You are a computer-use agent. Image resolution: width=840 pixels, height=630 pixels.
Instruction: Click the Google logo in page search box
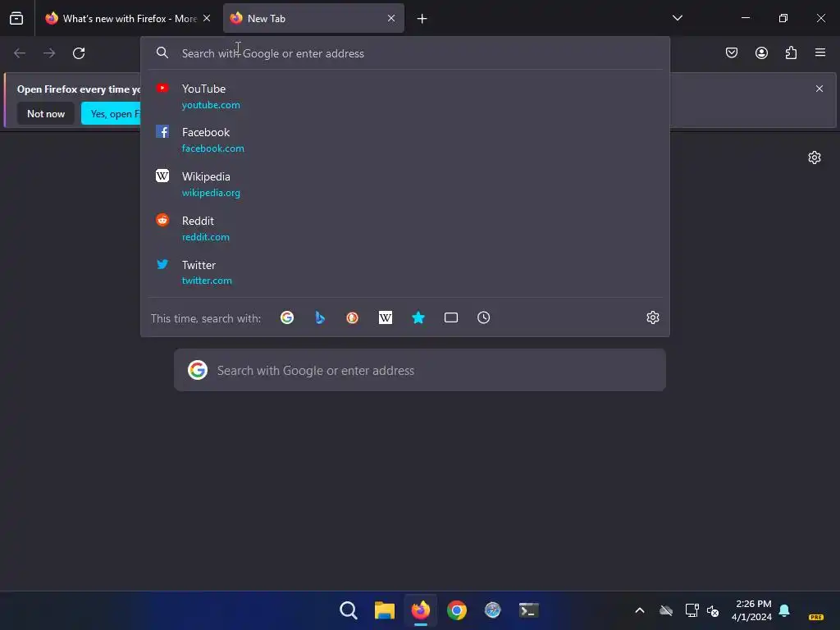(198, 370)
